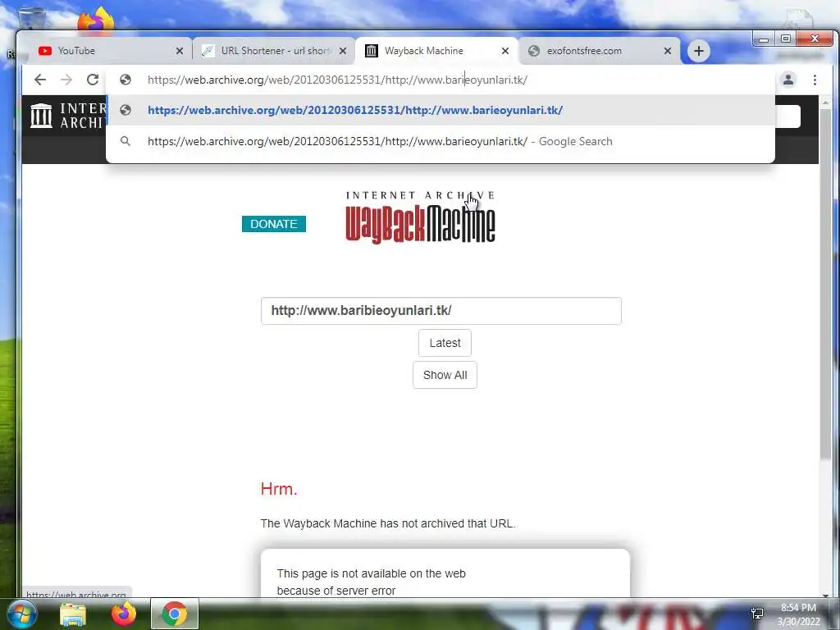Click the Wayback Machine logo

click(x=421, y=217)
